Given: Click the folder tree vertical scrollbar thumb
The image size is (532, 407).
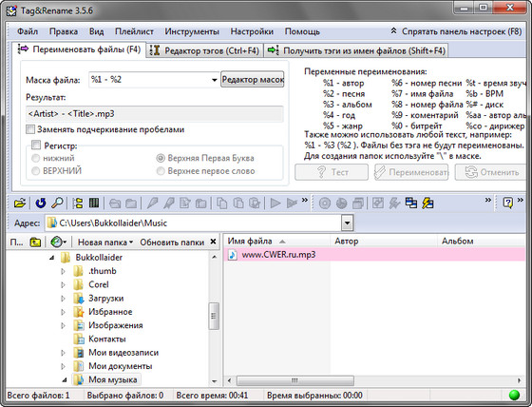Looking at the screenshot, I should click(214, 316).
